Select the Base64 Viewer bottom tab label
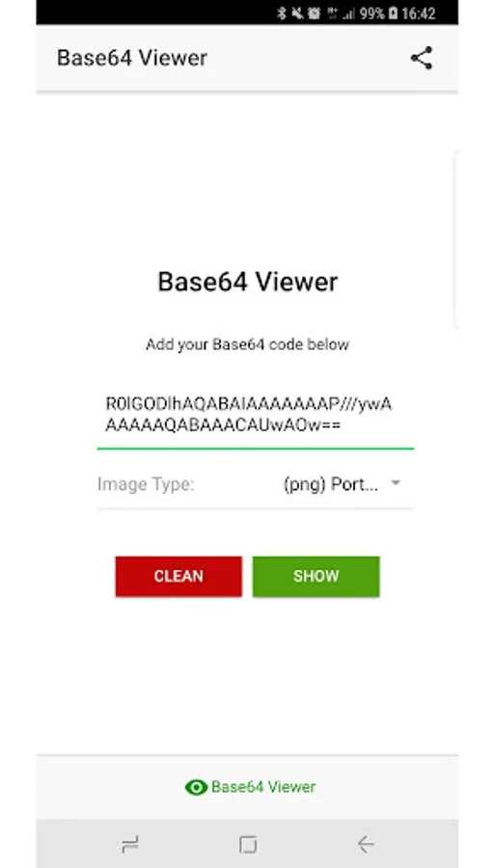Screen dimensions: 494x868 point(263,787)
